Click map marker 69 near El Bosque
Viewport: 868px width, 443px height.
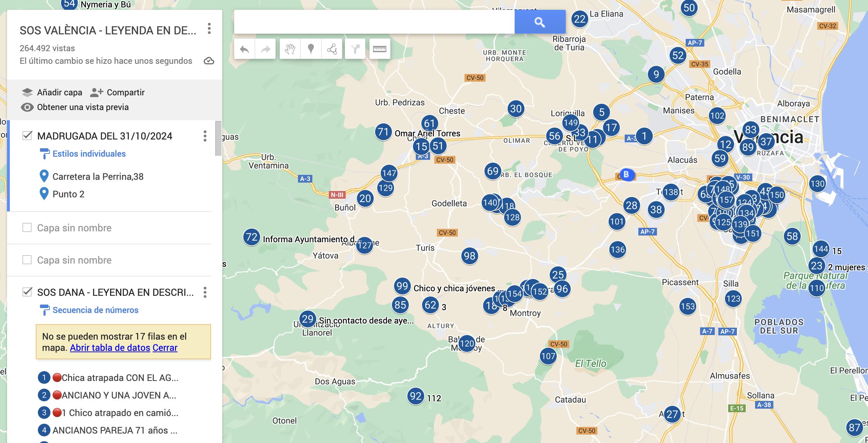click(493, 171)
